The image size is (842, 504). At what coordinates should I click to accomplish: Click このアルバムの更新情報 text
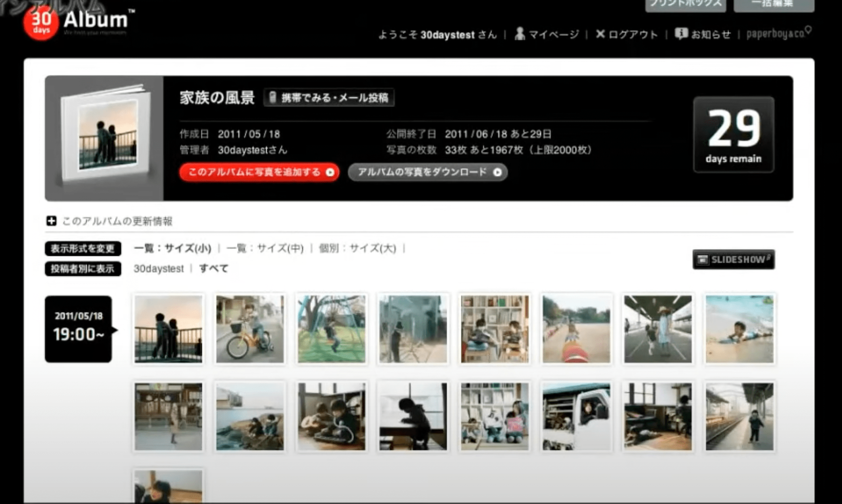pos(117,221)
